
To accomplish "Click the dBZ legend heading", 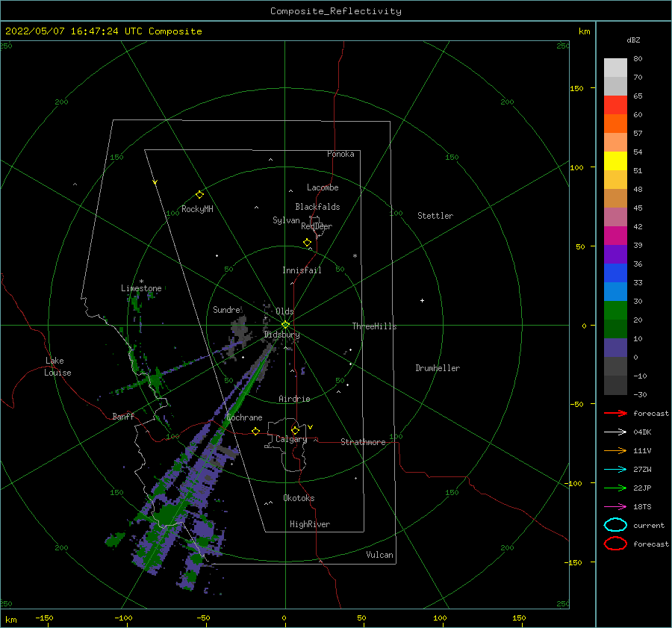I will tap(633, 40).
